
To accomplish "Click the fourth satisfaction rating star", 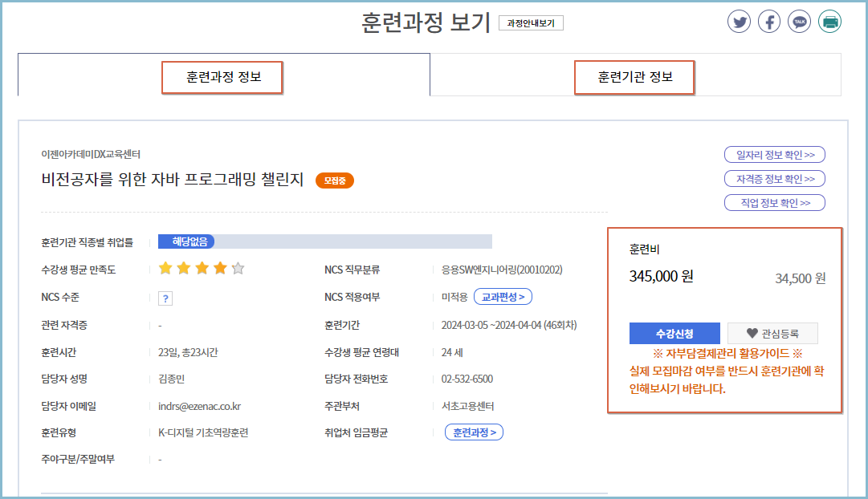I will 219,268.
